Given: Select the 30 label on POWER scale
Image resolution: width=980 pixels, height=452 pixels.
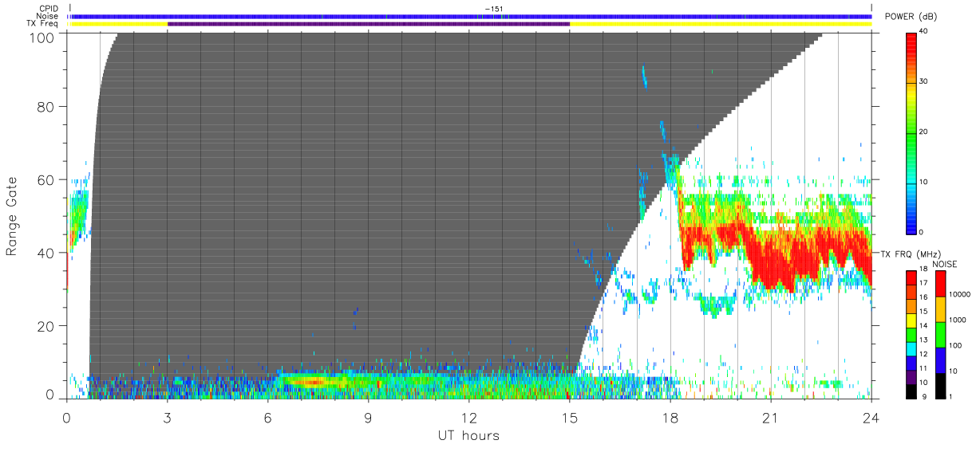Looking at the screenshot, I should [x=924, y=82].
